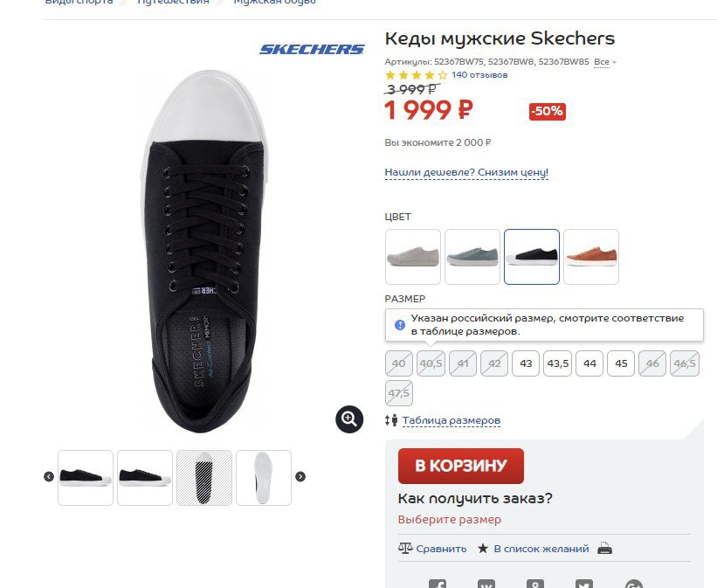
Task: Open Таблица размеров size chart
Action: click(452, 420)
